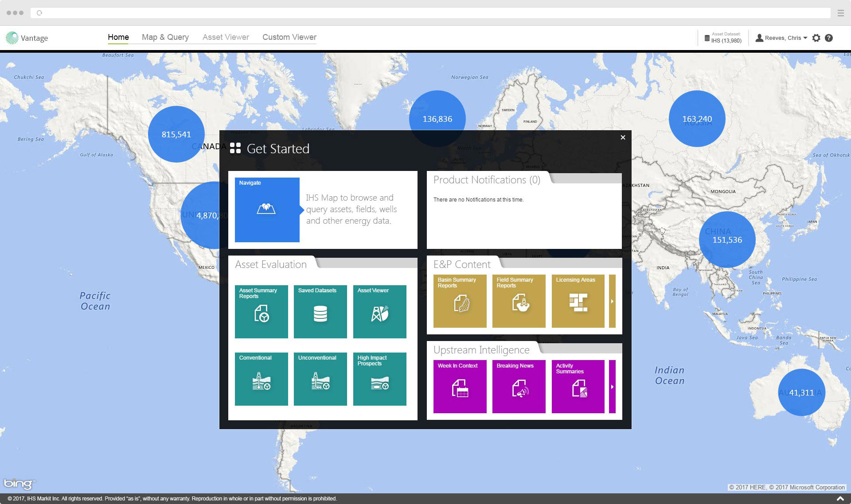Click the 41,311 cluster over Australia
851x504 pixels.
coord(801,392)
